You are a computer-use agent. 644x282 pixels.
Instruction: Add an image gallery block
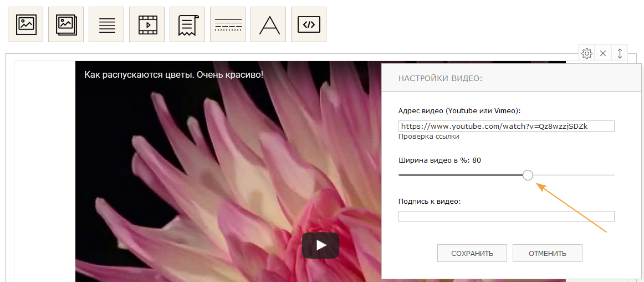66,24
